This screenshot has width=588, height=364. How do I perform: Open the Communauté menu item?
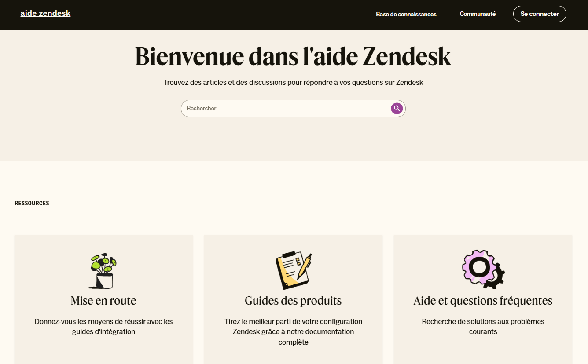(x=478, y=14)
